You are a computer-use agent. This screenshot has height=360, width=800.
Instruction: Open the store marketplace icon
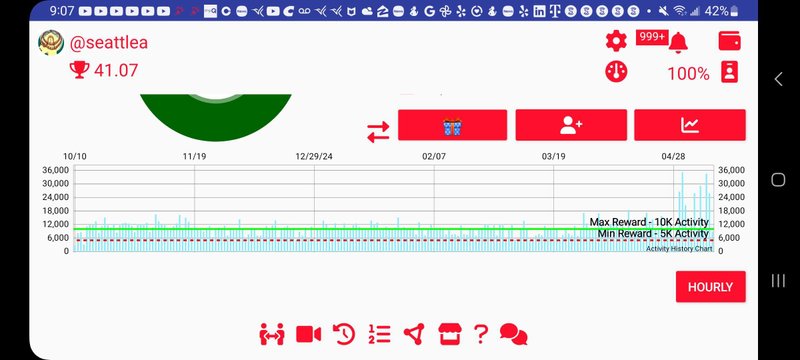(x=449, y=335)
